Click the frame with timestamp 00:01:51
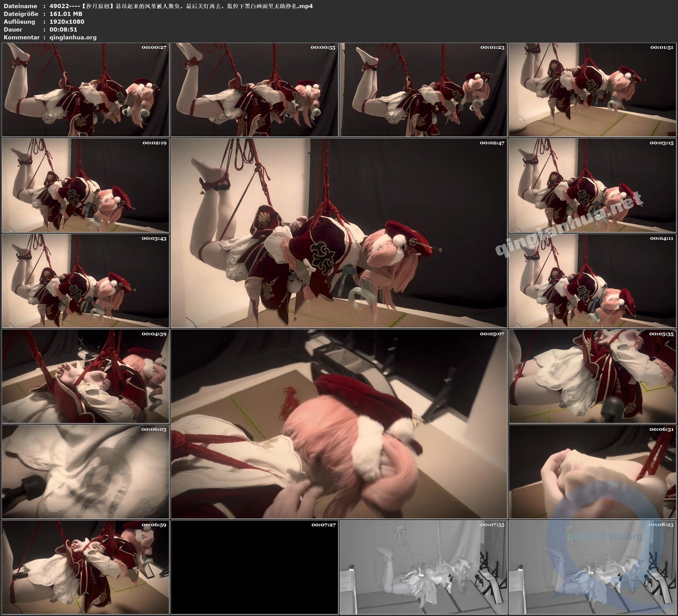 pos(592,89)
